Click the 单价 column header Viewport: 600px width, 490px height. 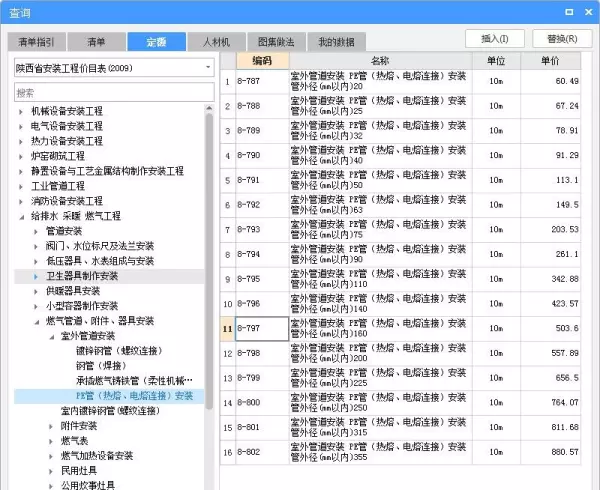coord(550,60)
